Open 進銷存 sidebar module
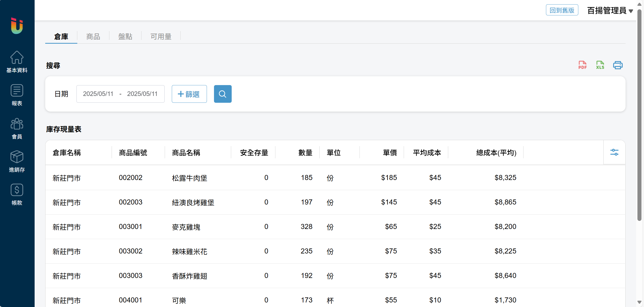 (x=17, y=162)
